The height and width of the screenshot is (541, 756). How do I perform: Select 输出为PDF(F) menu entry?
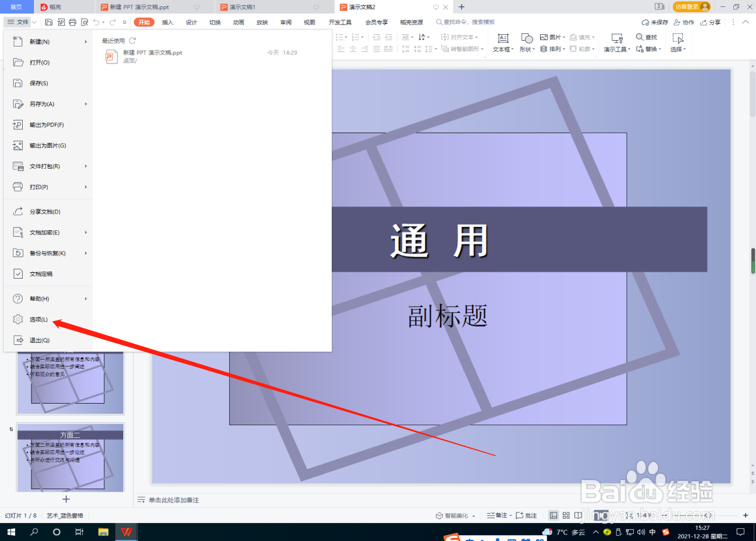(x=48, y=124)
